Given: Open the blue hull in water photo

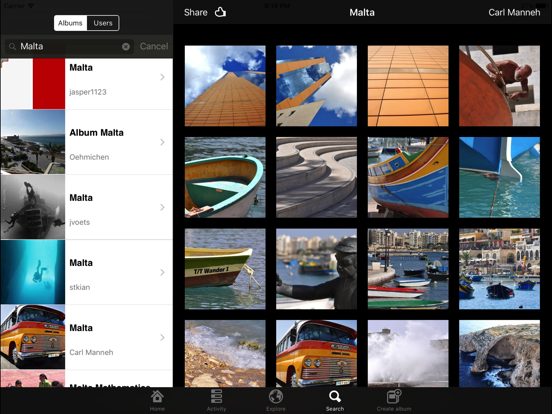Looking at the screenshot, I should point(500,177).
